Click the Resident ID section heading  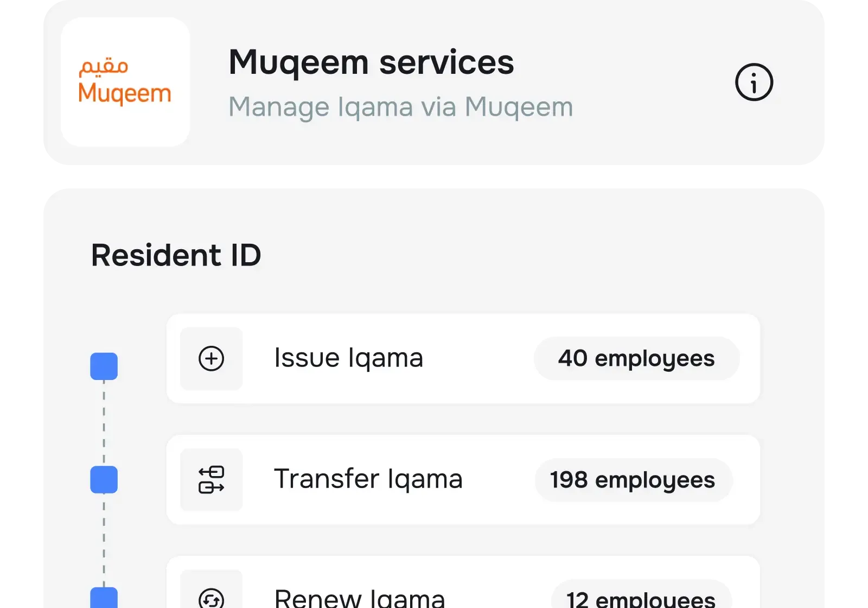[x=176, y=255]
